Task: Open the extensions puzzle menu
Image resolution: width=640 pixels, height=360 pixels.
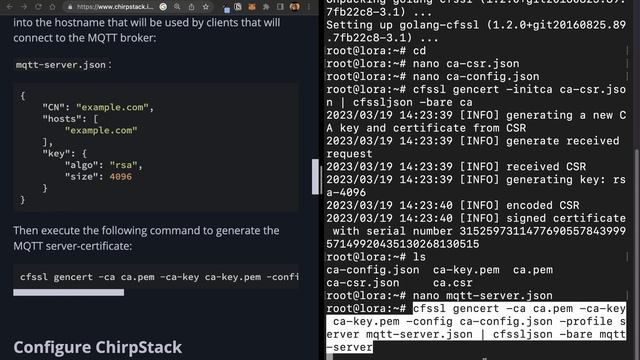Action: coord(266,7)
